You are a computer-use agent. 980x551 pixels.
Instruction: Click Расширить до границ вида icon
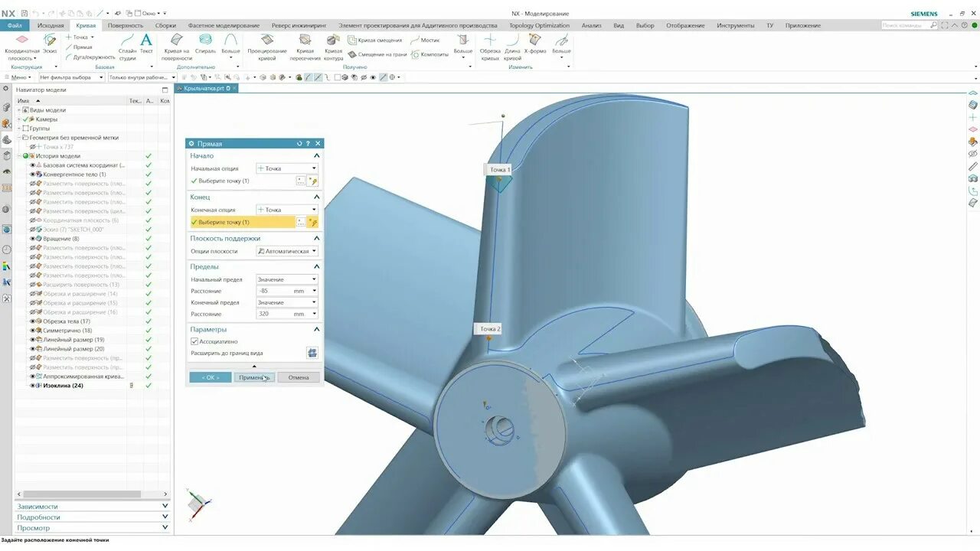pos(312,353)
